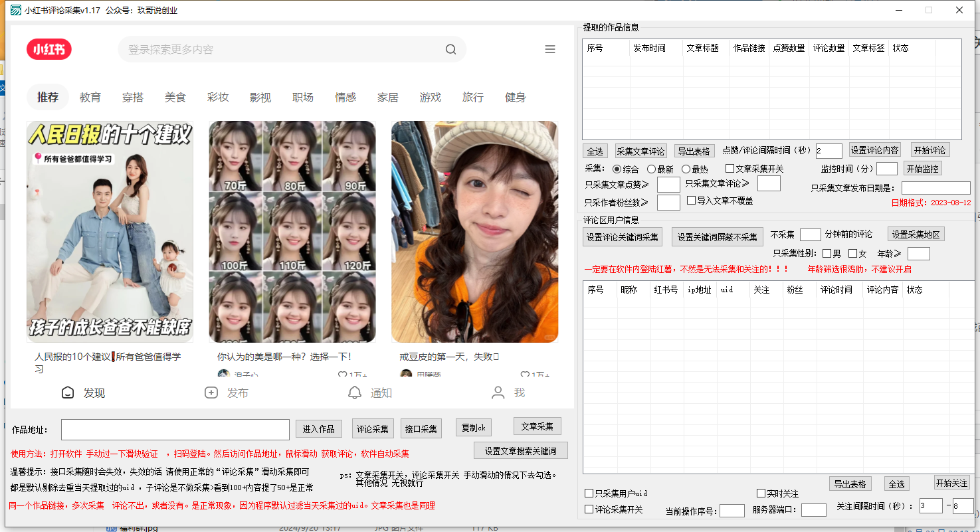Click the 设置评论关键词采集 button
The height and width of the screenshot is (532, 980).
point(623,237)
